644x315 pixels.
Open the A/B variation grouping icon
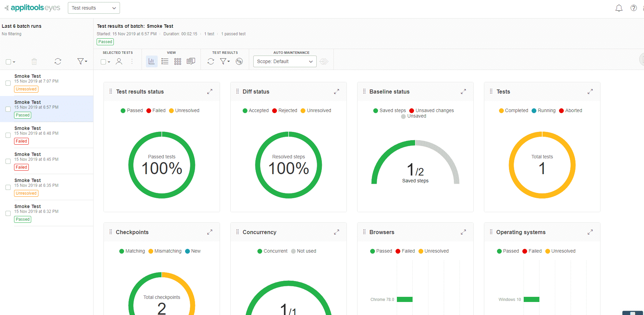point(239,61)
